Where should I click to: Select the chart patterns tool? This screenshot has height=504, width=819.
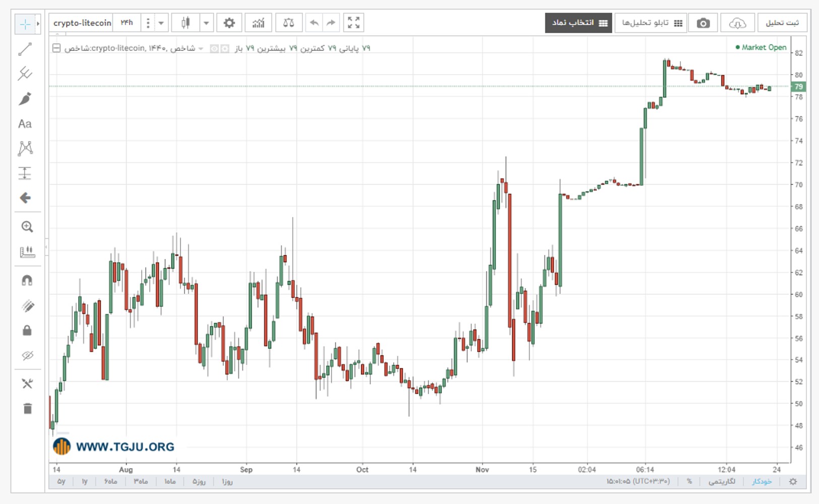[x=25, y=148]
